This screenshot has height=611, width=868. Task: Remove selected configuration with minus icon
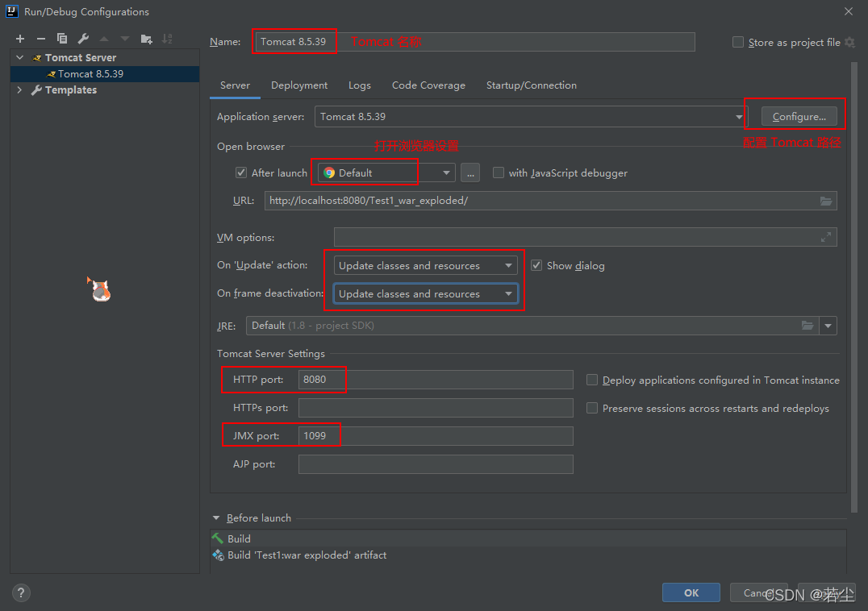point(41,39)
